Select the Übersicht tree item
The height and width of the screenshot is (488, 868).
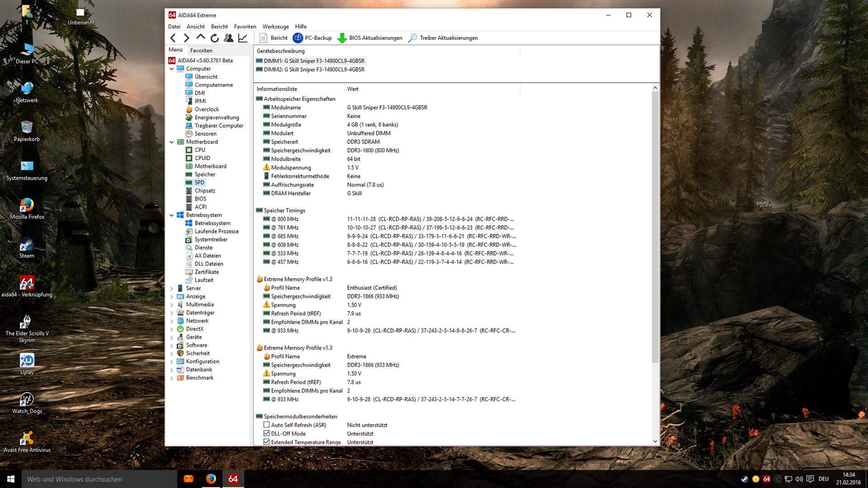coord(206,77)
